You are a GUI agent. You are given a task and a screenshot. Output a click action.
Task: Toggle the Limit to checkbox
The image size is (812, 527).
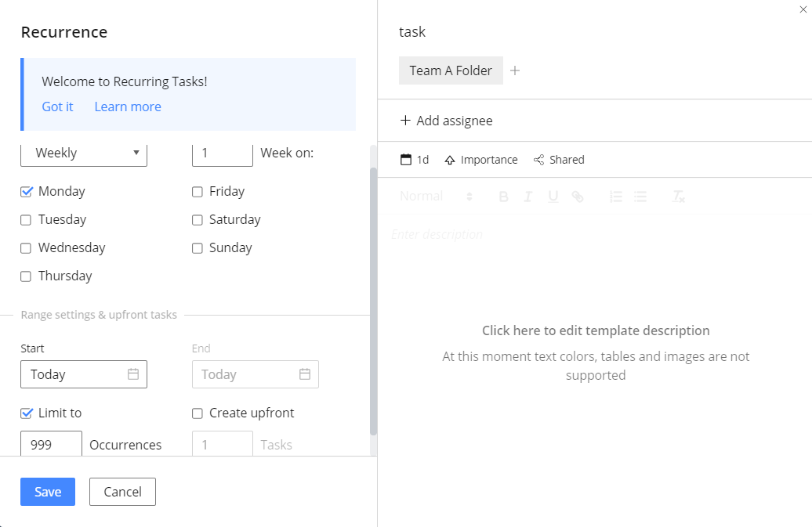tap(27, 413)
